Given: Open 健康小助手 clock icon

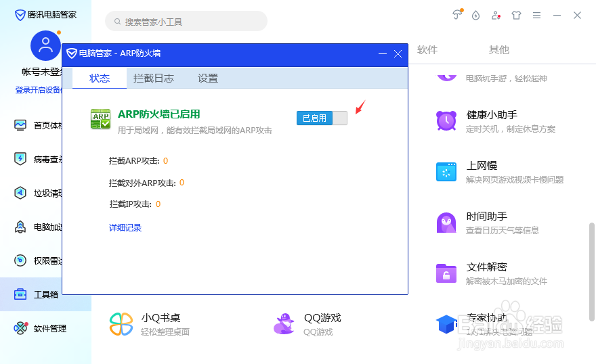Looking at the screenshot, I should 446,121.
